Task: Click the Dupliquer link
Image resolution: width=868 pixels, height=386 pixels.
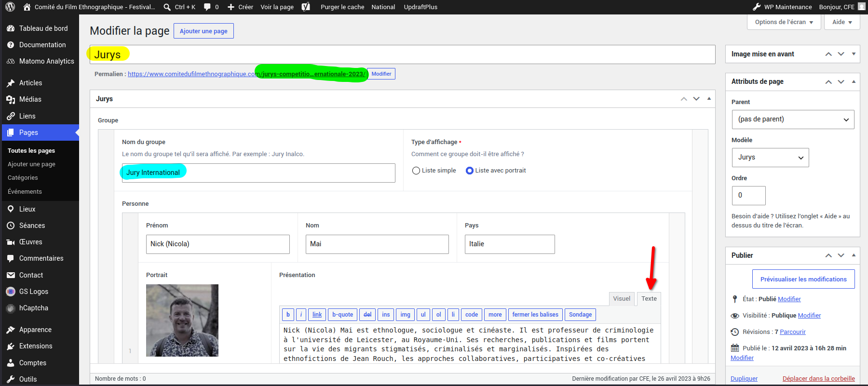Action: (x=744, y=379)
